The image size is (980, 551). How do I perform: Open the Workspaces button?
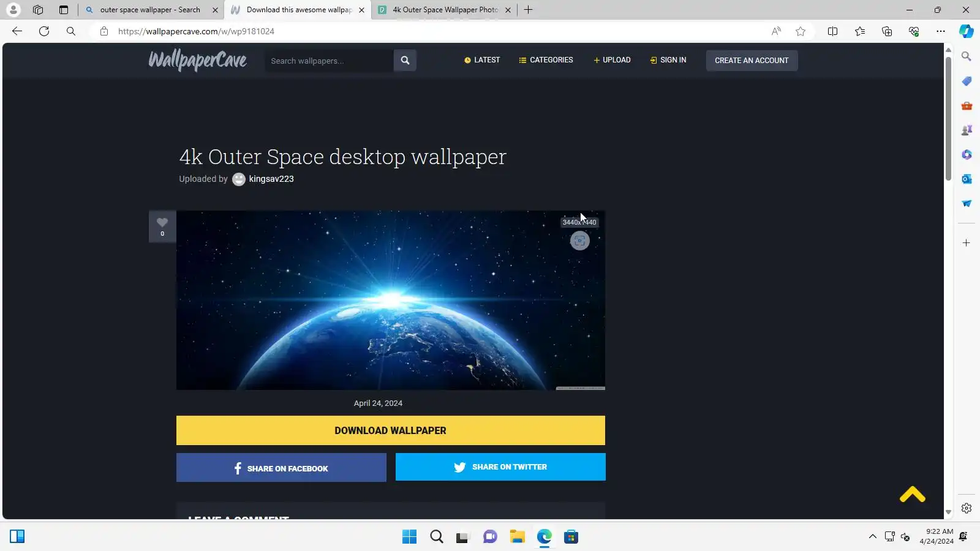[x=38, y=10]
